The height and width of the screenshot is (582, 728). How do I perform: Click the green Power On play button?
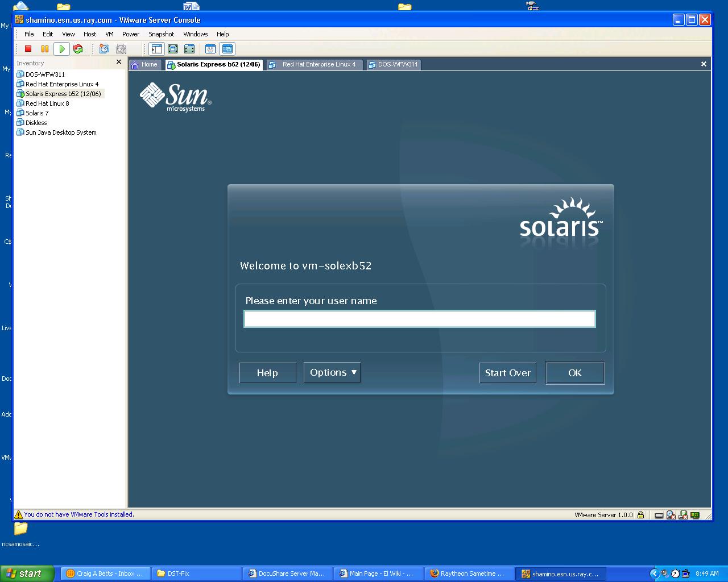pos(62,49)
